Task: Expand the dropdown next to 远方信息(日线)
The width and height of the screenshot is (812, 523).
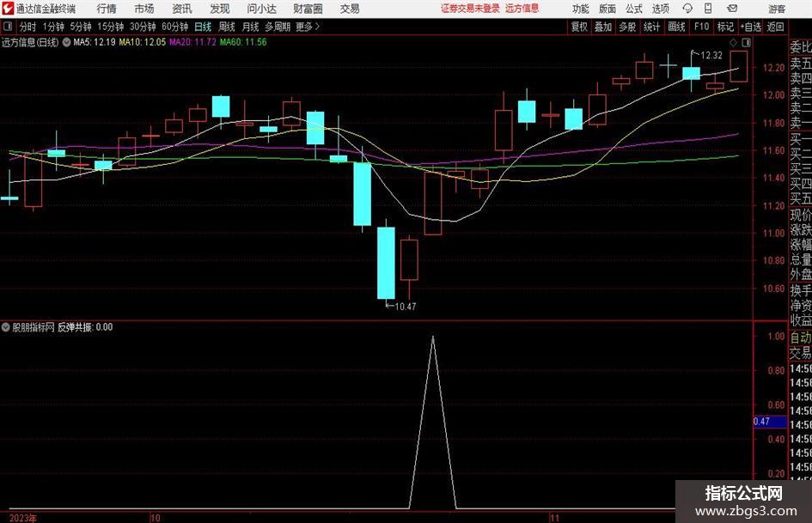Action: (x=66, y=42)
